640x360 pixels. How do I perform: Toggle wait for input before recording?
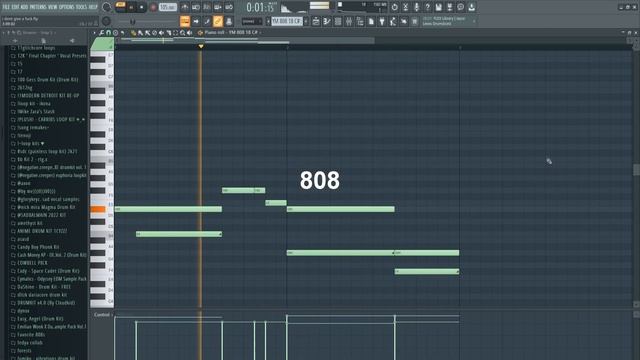click(x=196, y=7)
